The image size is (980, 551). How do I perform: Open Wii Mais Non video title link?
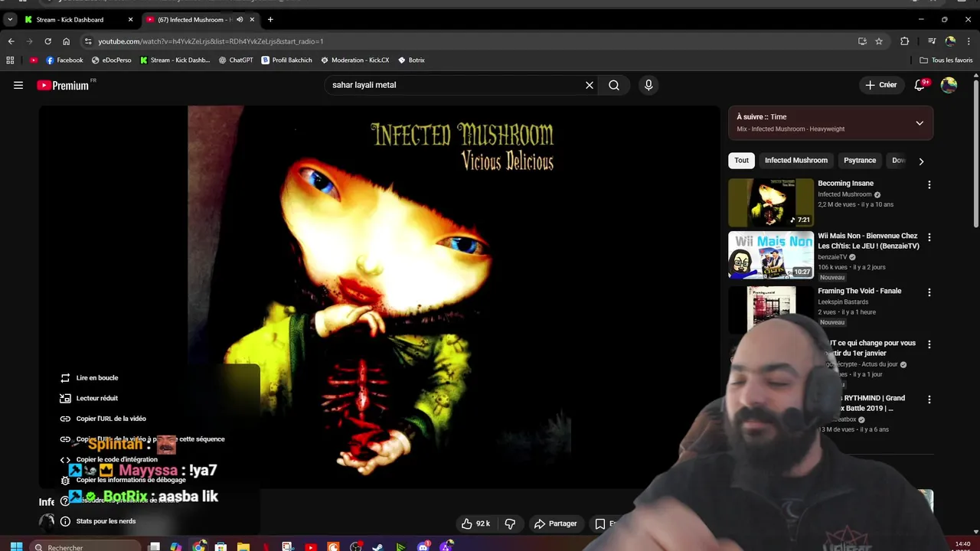[868, 240]
